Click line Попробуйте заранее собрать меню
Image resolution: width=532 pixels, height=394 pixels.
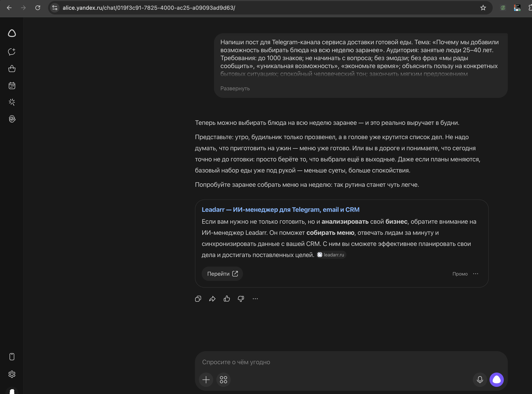[x=307, y=185]
